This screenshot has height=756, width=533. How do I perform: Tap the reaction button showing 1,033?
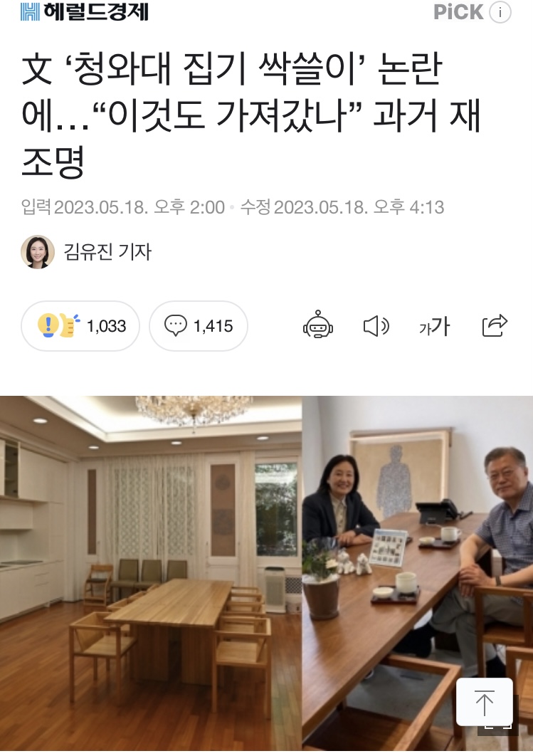coord(80,326)
